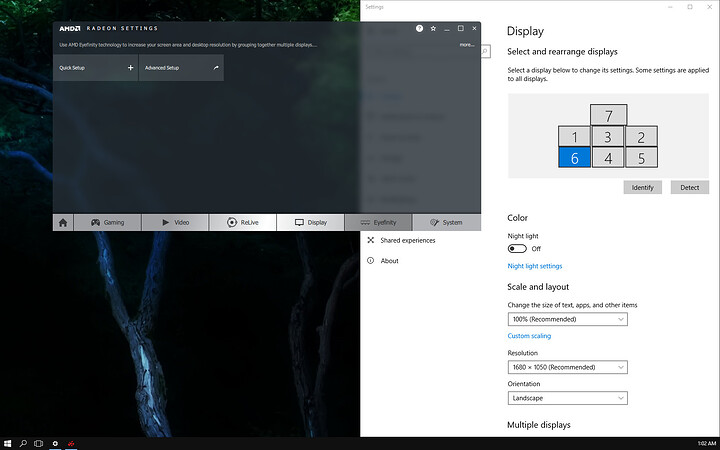Select display 4 in arrangement
The height and width of the screenshot is (450, 720).
(608, 158)
